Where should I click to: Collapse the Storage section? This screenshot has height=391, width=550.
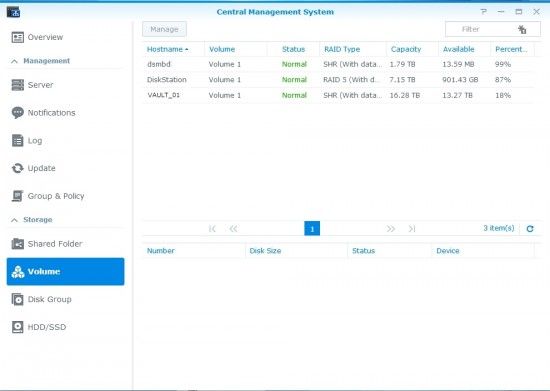(14, 220)
